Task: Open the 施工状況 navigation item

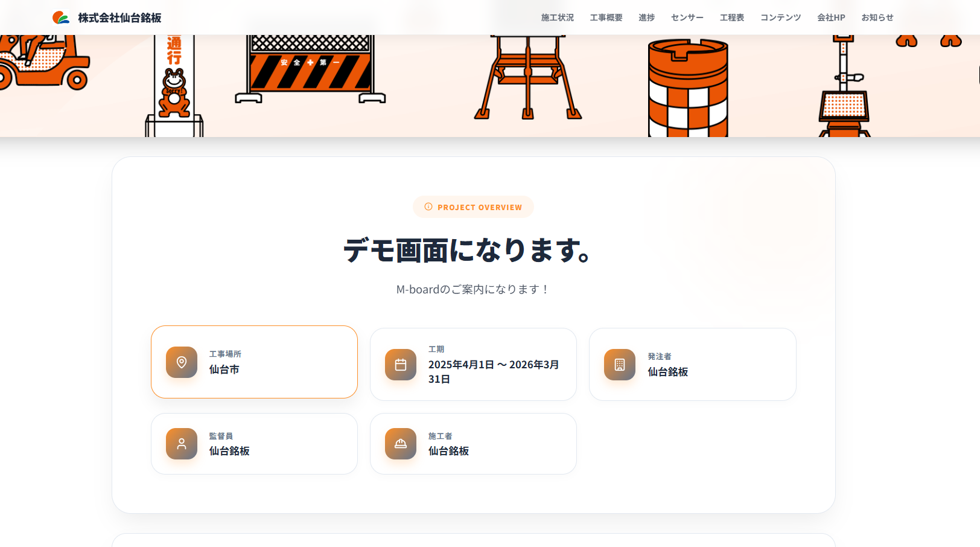Action: click(557, 18)
